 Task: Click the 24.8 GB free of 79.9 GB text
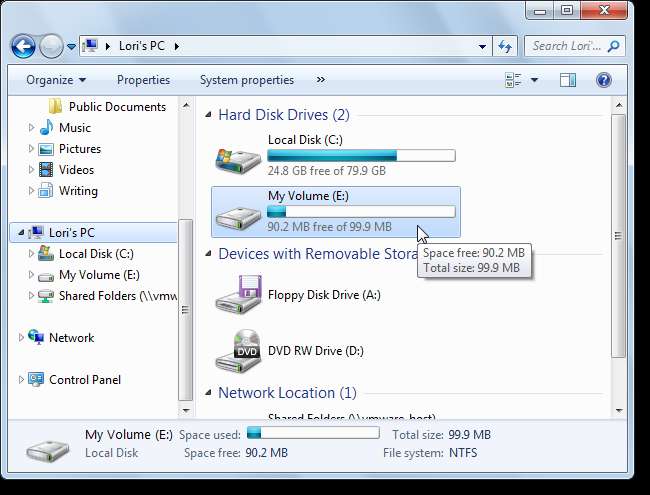[327, 171]
